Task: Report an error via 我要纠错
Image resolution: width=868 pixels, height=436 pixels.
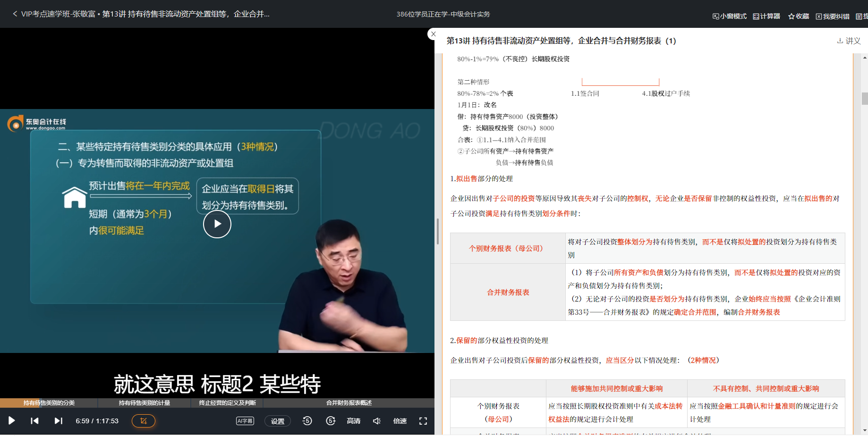Action: click(833, 16)
